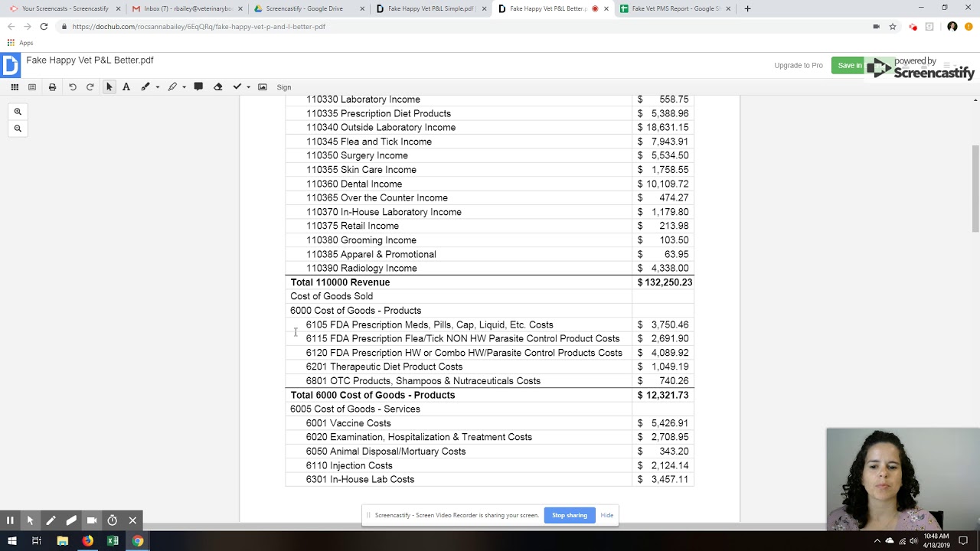The width and height of the screenshot is (980, 551).
Task: Bookmark this page with star icon
Action: pos(893,26)
